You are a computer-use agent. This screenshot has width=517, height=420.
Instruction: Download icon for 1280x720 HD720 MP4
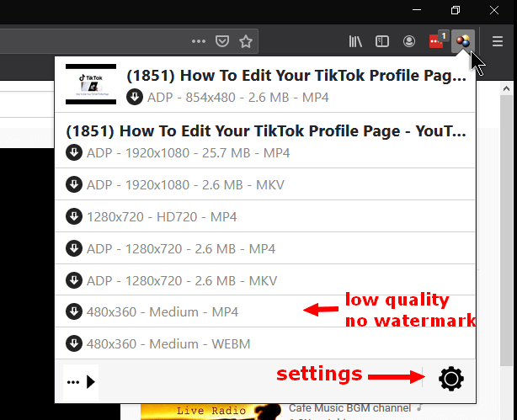[74, 216]
